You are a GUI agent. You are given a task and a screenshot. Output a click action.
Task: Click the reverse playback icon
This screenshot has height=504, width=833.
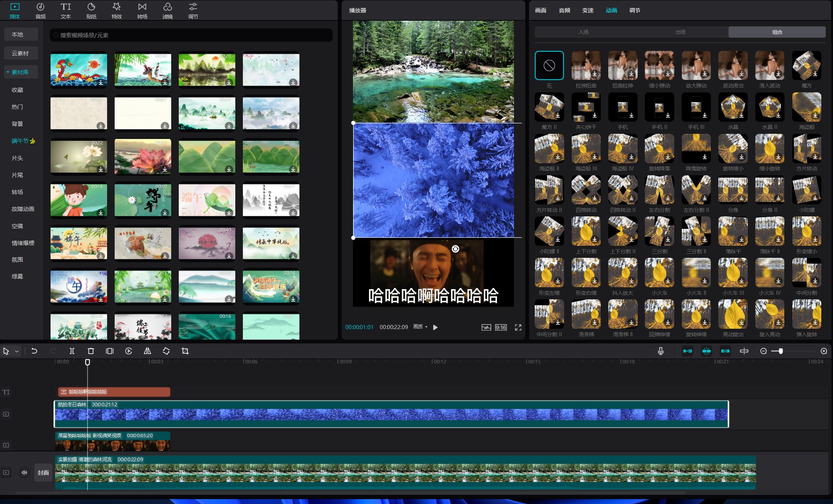click(x=128, y=351)
